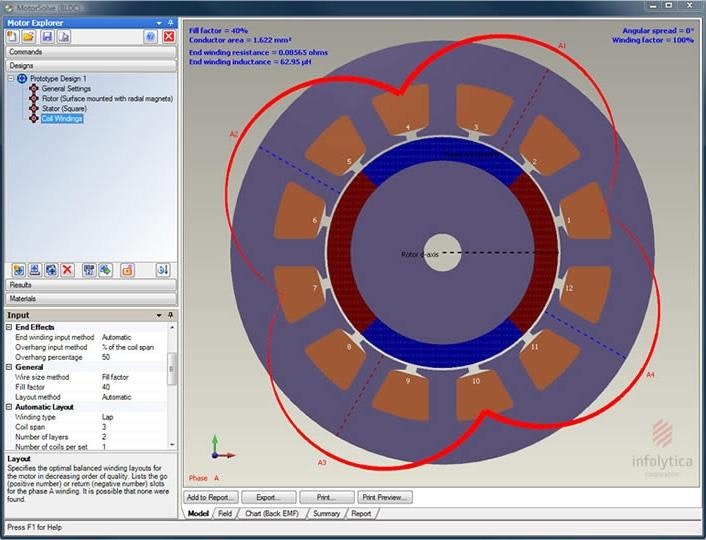706x540 pixels.
Task: Click the Print Preview button
Action: click(385, 497)
